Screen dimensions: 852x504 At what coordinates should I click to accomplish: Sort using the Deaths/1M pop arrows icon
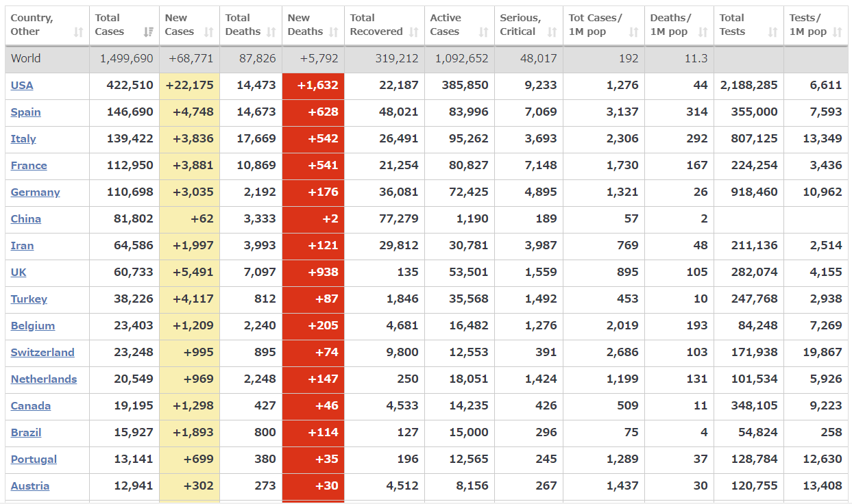703,32
